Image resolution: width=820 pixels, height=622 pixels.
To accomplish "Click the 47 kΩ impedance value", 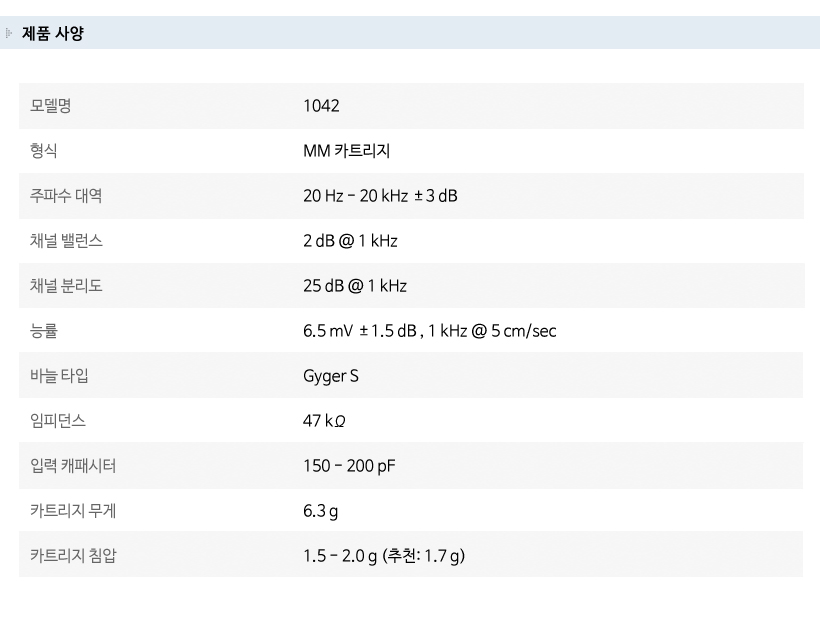I will (x=324, y=421).
